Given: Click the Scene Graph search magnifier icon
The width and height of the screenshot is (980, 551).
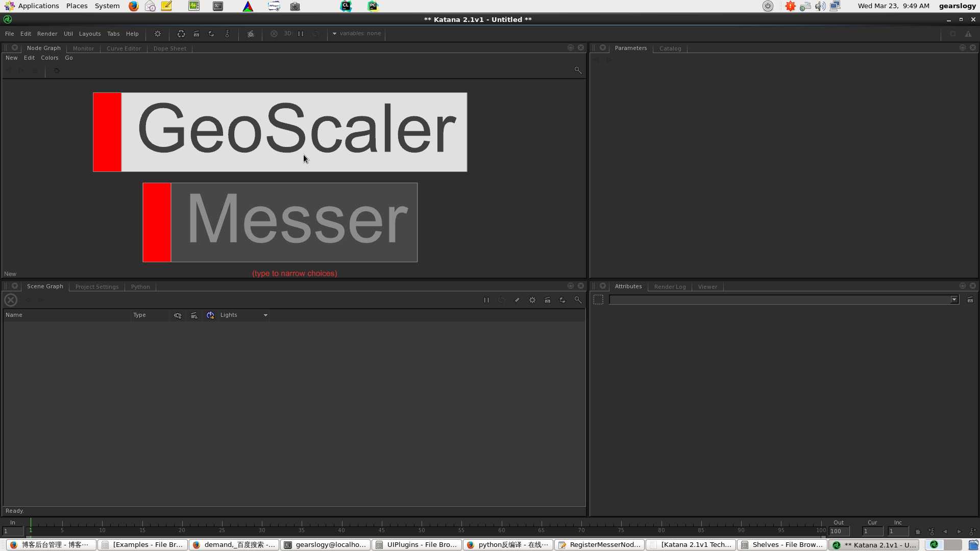Looking at the screenshot, I should [578, 300].
